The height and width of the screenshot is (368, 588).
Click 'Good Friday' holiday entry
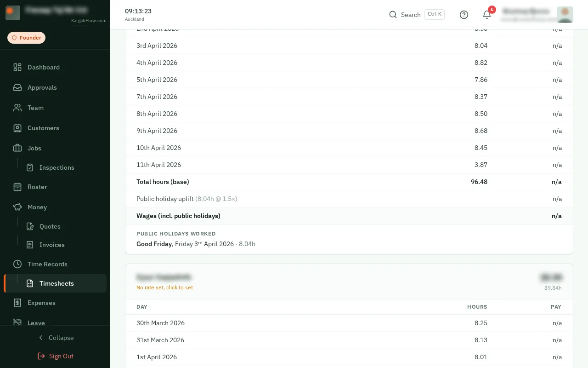[x=154, y=244]
